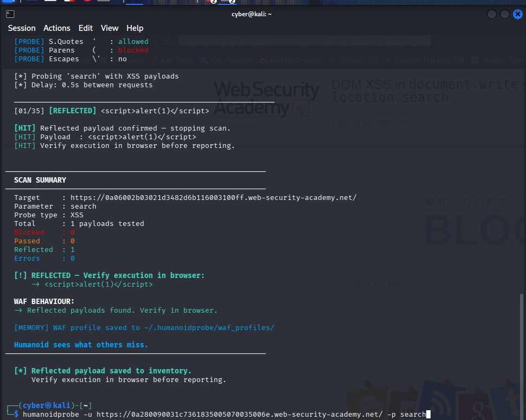Viewport: 526px width, 420px height.
Task: Click the [01/35] REFLECTED tag
Action: click(73, 111)
